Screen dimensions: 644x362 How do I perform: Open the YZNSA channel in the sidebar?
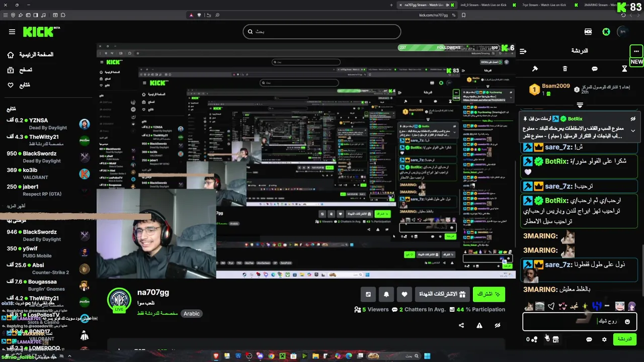48,124
